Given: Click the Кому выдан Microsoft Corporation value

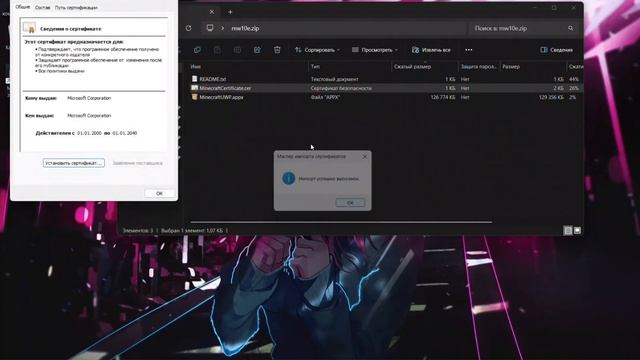Looking at the screenshot, I should [89, 98].
